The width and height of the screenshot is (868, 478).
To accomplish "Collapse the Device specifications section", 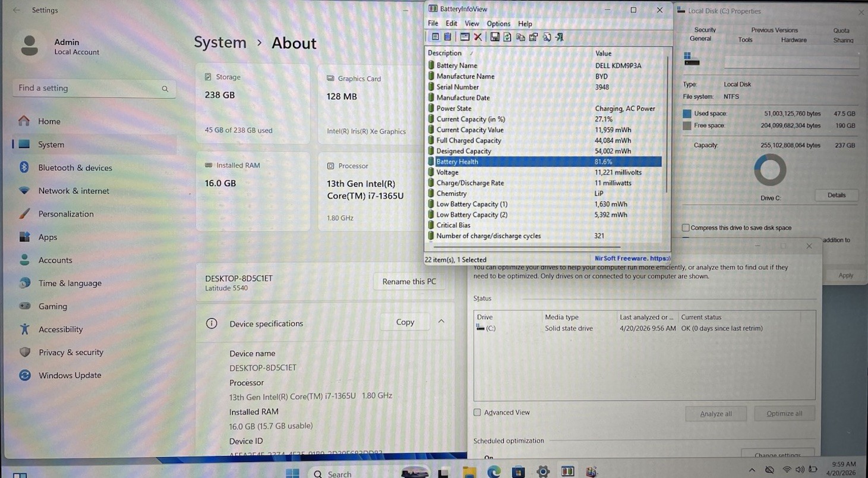I will point(441,322).
